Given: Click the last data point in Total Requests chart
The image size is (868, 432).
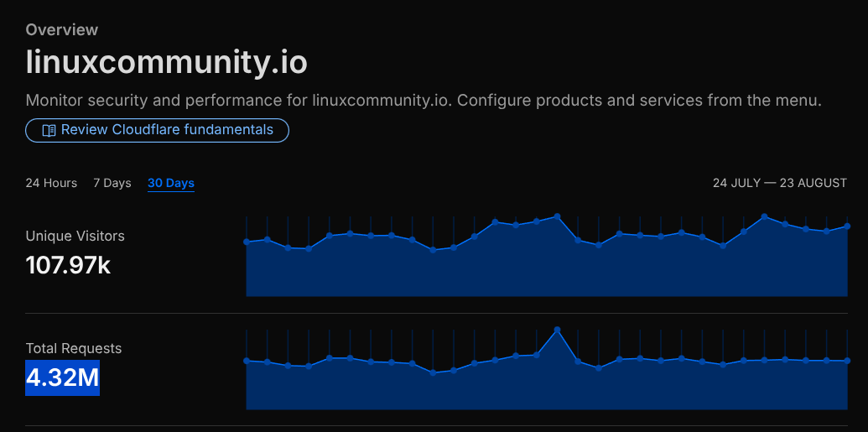Looking at the screenshot, I should [x=847, y=361].
